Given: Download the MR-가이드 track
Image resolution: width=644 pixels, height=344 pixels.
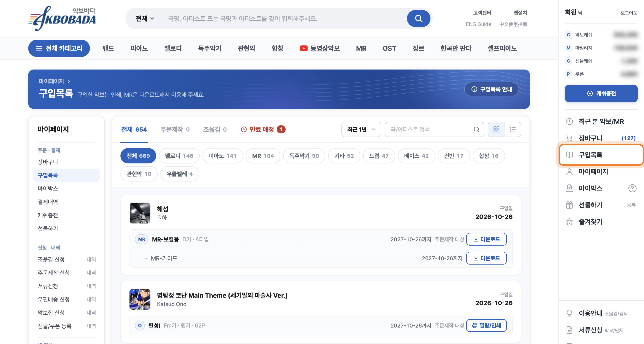Looking at the screenshot, I should (486, 258).
